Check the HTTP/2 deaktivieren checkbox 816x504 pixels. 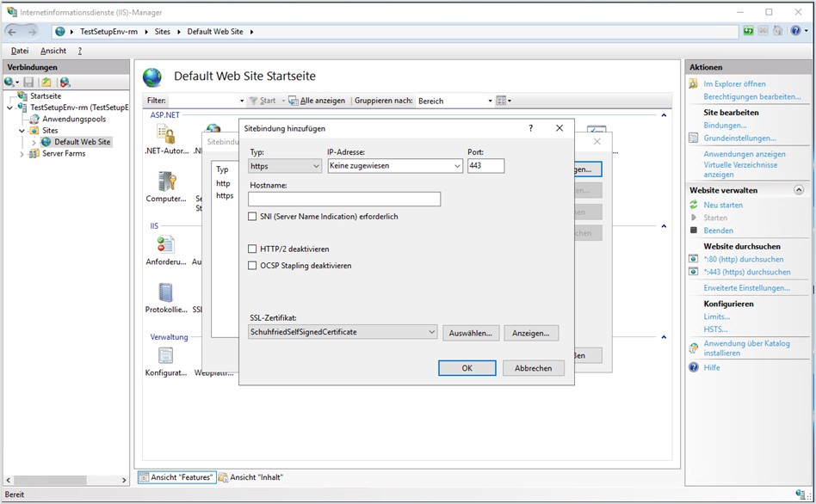coord(252,249)
